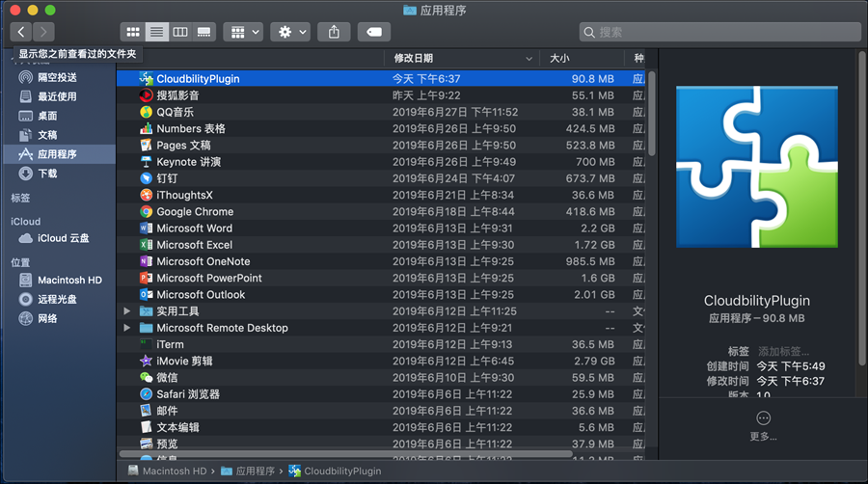
Task: Click the search field
Action: tap(719, 32)
